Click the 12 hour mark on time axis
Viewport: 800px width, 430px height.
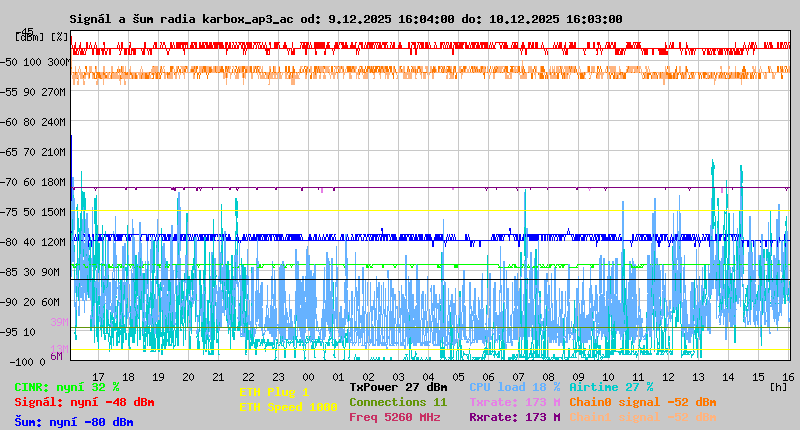point(670,376)
